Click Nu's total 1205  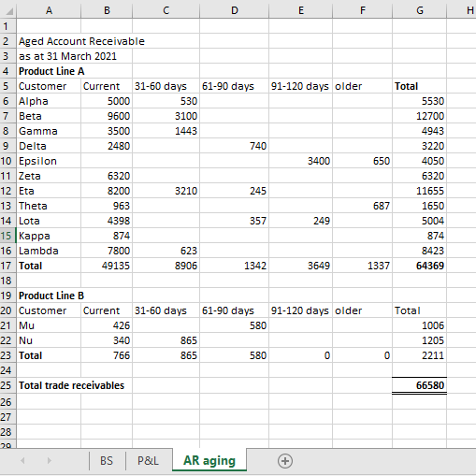pyautogui.click(x=420, y=340)
